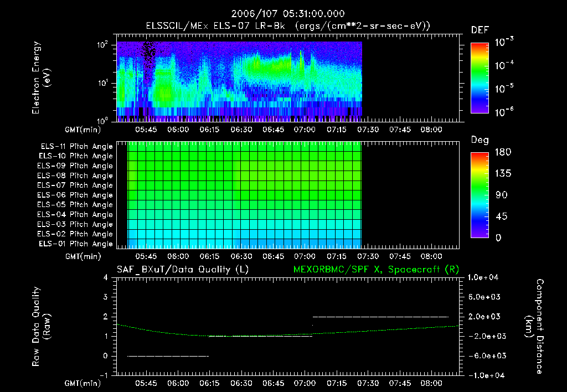Click 06:30 time tick under electron energy spectrogram
This screenshot has width=567, height=392.
point(241,130)
